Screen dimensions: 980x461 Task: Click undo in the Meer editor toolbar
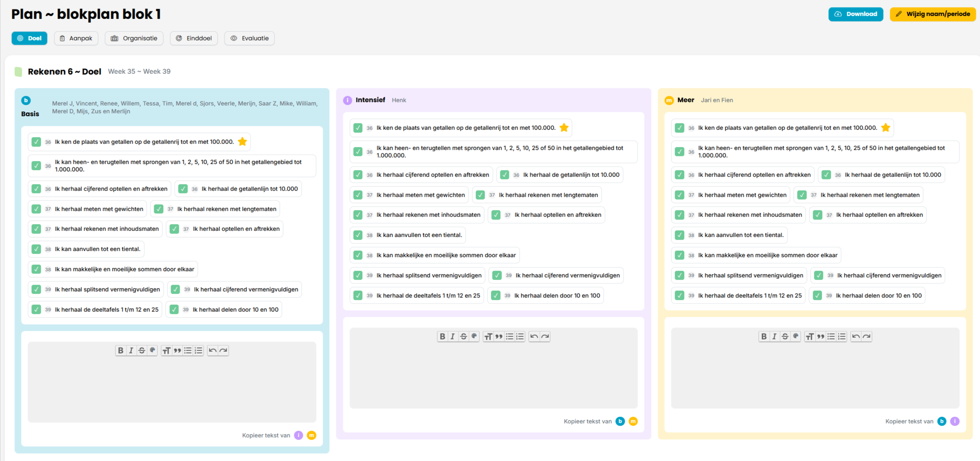tap(856, 336)
